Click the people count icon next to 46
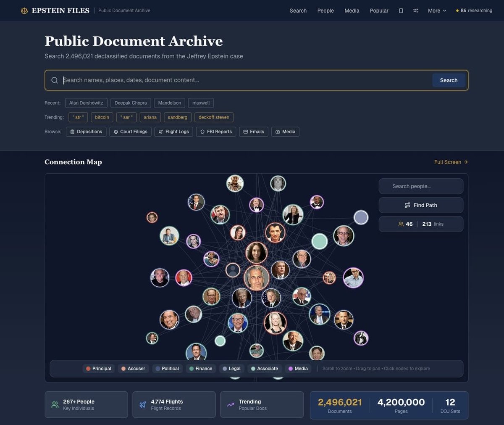 401,224
